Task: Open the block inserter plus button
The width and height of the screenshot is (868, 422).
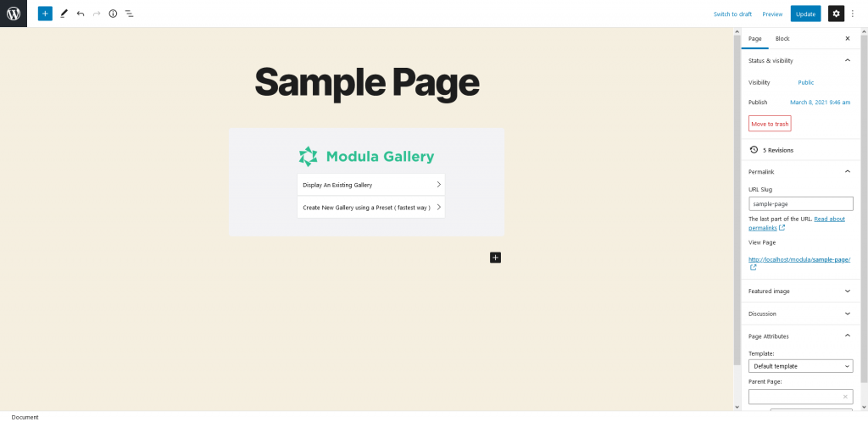Action: 45,14
